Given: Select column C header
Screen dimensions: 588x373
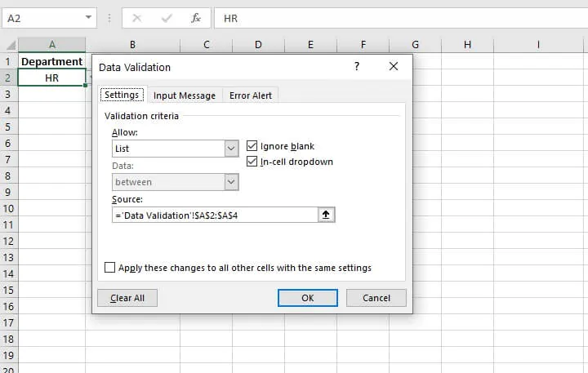Looking at the screenshot, I should tap(207, 45).
